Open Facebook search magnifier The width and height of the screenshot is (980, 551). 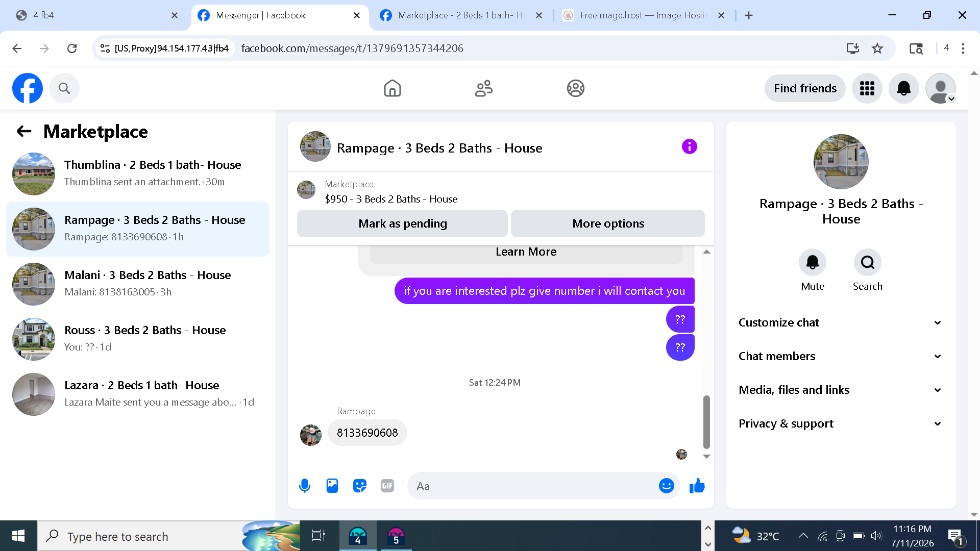point(64,88)
